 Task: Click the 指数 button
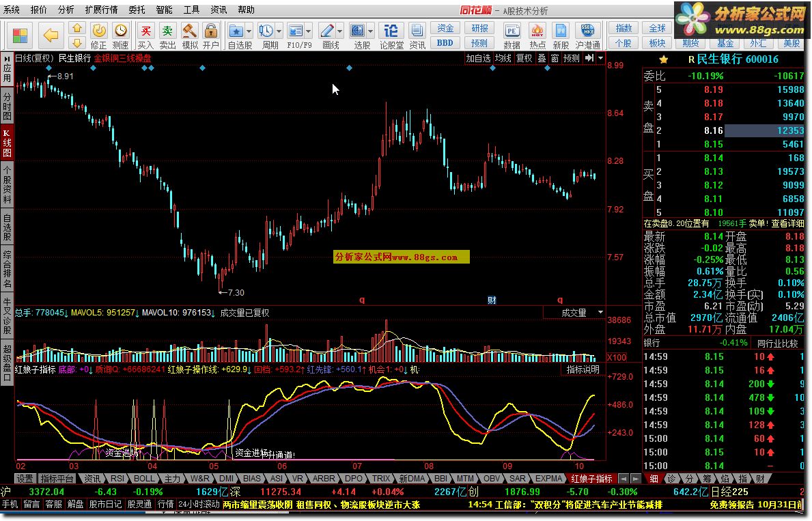pos(623,28)
